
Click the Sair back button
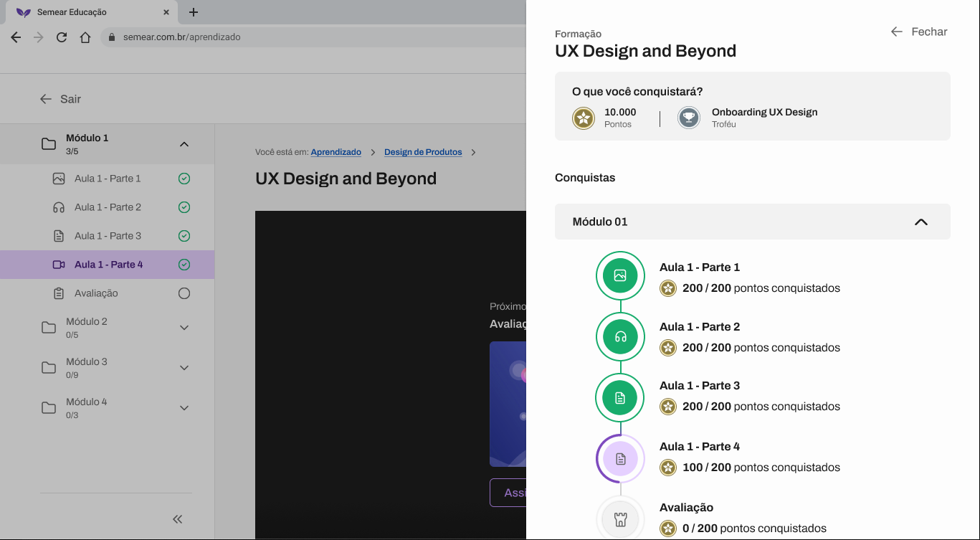60,99
